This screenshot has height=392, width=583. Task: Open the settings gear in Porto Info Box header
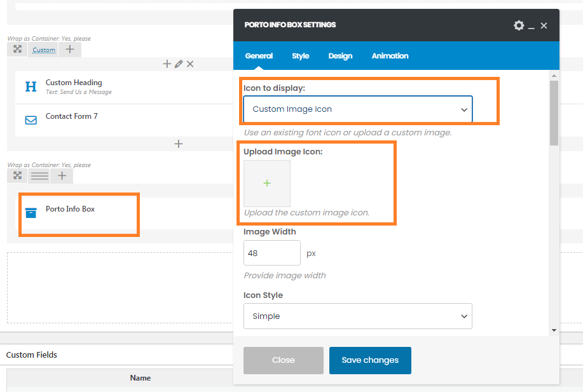pos(519,25)
